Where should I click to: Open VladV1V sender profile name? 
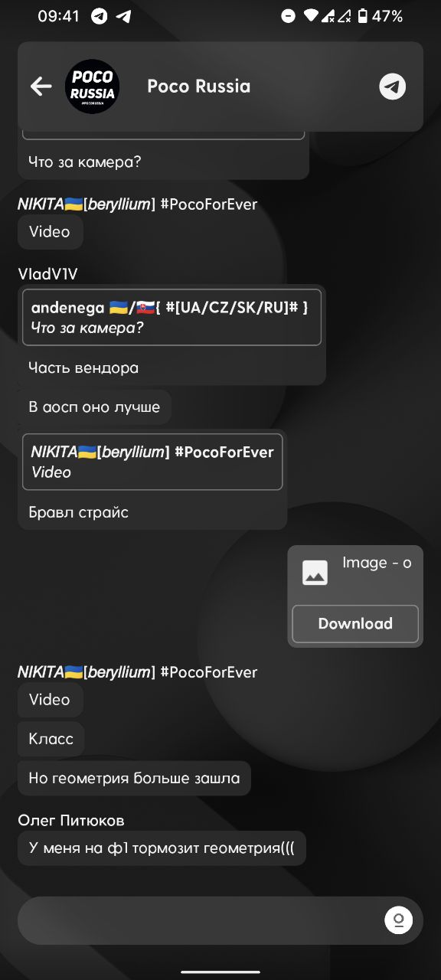coord(47,274)
